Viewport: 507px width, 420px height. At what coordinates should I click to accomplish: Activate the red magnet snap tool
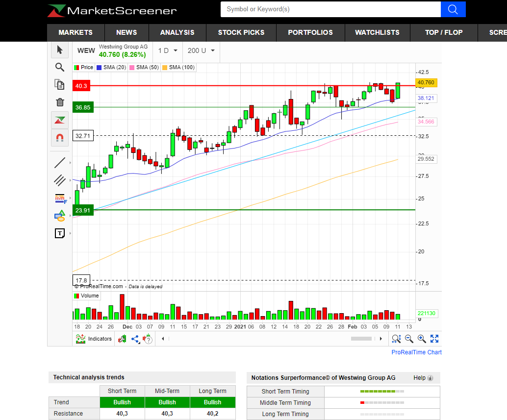[x=60, y=138]
